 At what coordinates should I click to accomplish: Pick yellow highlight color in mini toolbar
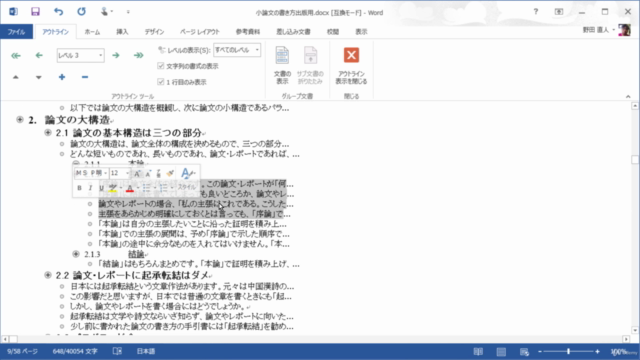click(x=113, y=188)
